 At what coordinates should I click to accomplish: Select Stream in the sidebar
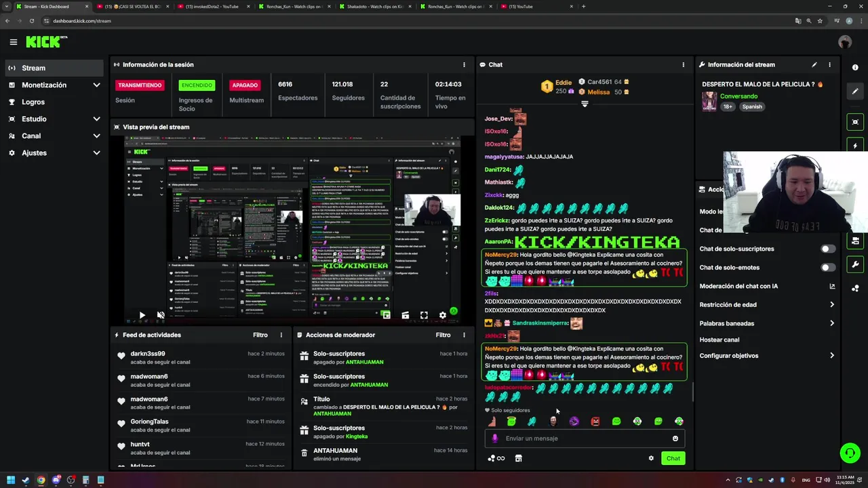tap(54, 68)
